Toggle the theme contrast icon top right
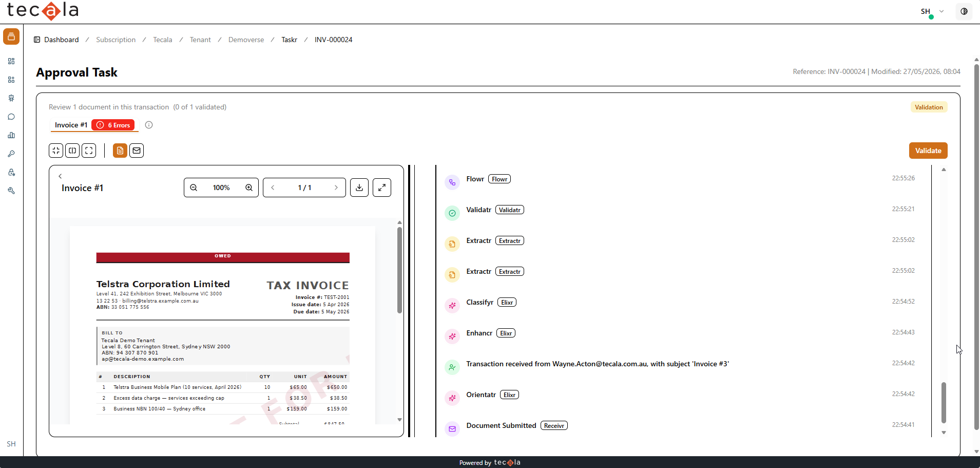The height and width of the screenshot is (468, 980). pos(964,11)
